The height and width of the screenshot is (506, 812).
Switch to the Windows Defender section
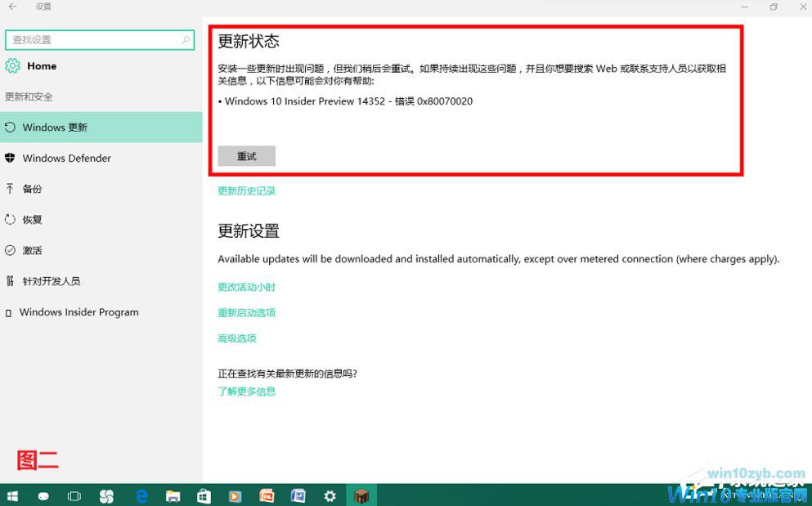click(65, 158)
